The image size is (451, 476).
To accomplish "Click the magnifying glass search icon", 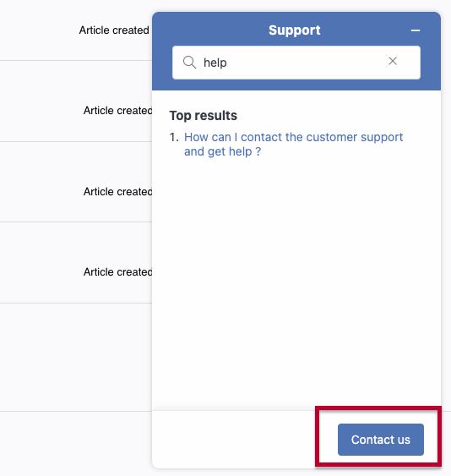I will point(189,63).
